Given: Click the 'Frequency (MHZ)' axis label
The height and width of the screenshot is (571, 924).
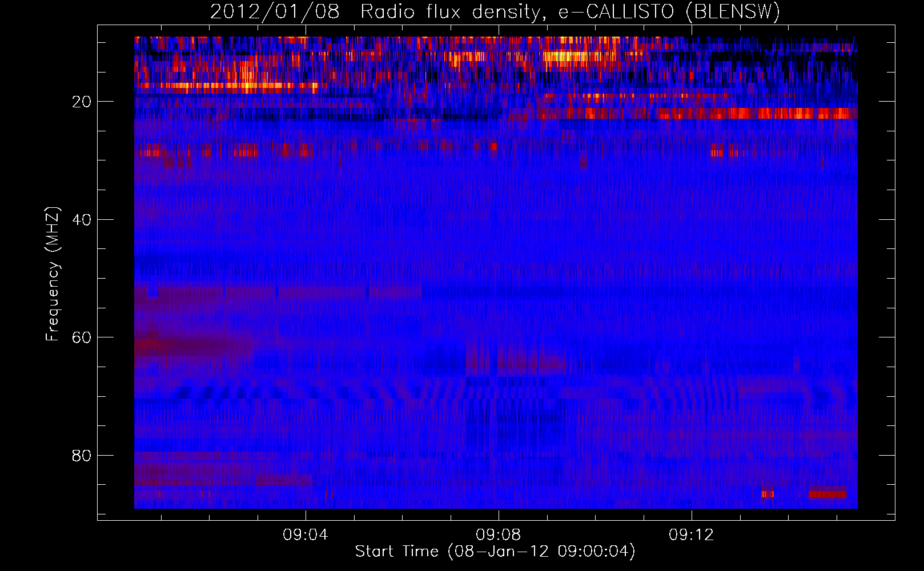Looking at the screenshot, I should point(53,274).
